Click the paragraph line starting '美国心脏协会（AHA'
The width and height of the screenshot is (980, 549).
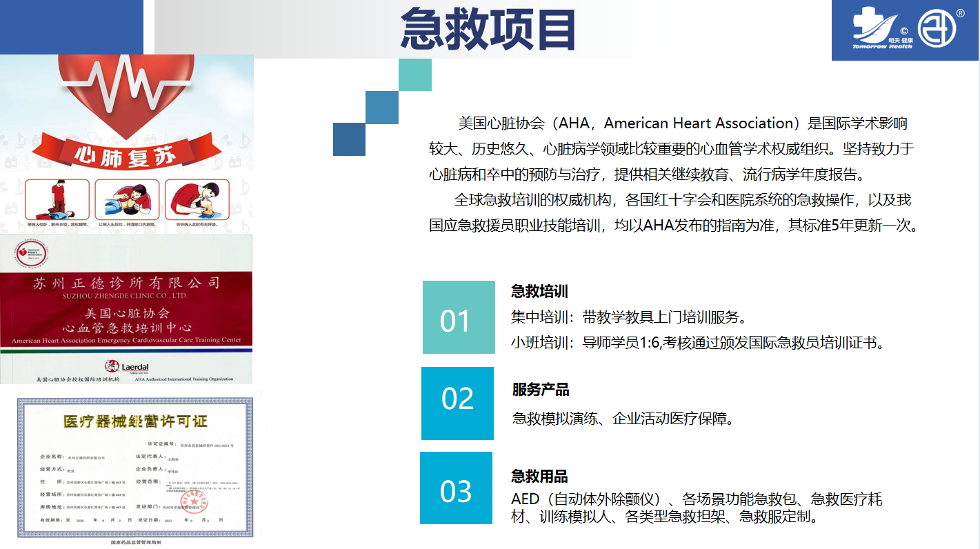[x=683, y=123]
